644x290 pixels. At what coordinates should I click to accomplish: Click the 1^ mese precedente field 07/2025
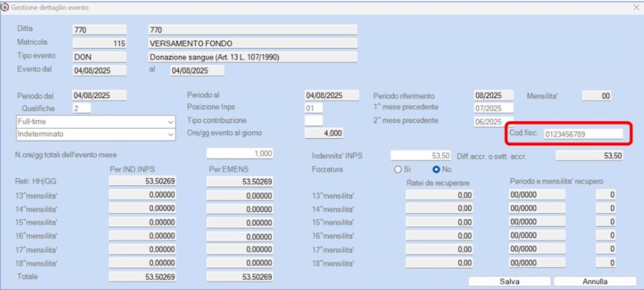pyautogui.click(x=493, y=108)
